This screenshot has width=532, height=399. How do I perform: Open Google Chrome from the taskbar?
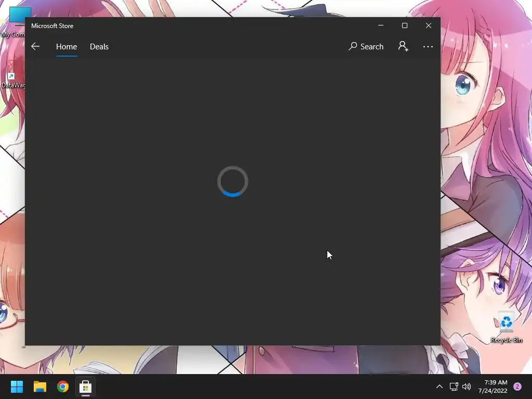point(63,387)
